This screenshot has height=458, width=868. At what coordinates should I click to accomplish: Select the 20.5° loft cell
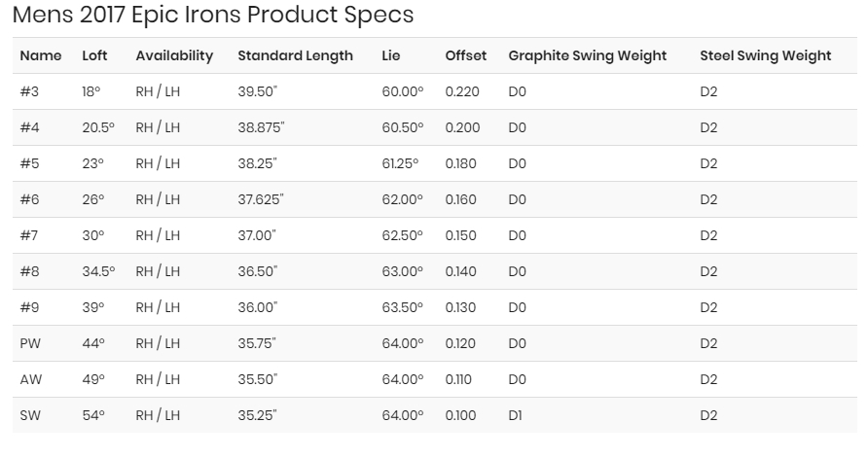[98, 128]
